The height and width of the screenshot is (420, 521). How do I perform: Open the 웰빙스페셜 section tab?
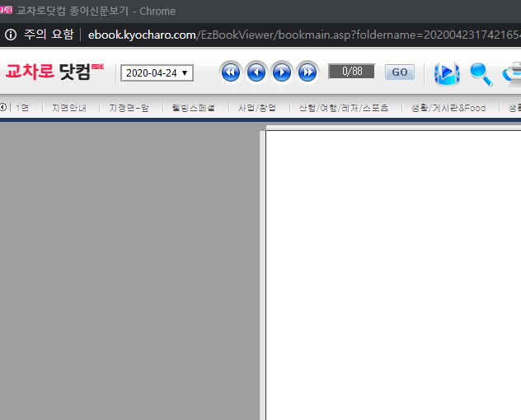tap(194, 108)
